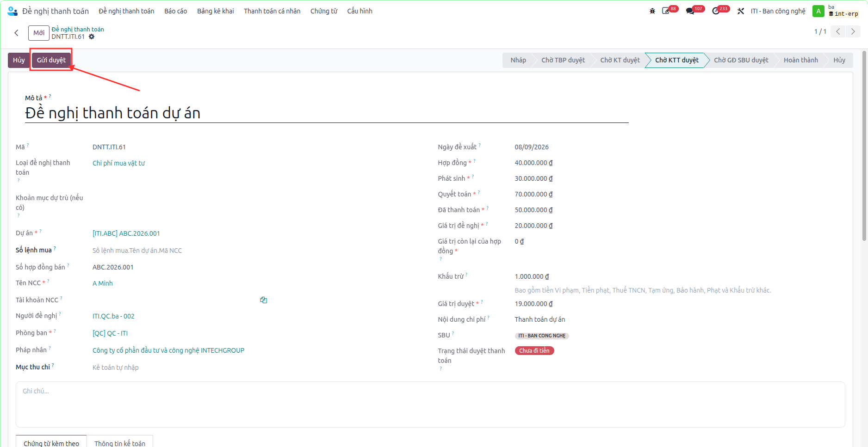Click the Hủy action button
Viewport: 868px width, 447px height.
(x=19, y=60)
